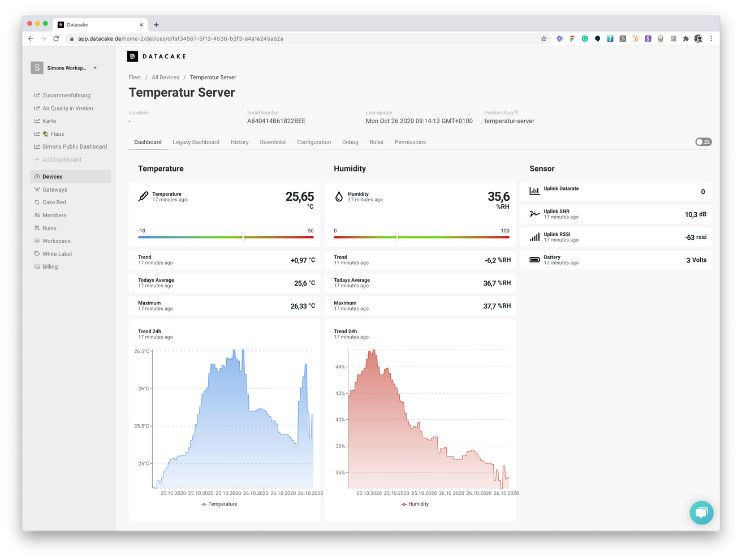Enable the dashboard edit toggle
Viewport: 742px width, 560px height.
[703, 141]
